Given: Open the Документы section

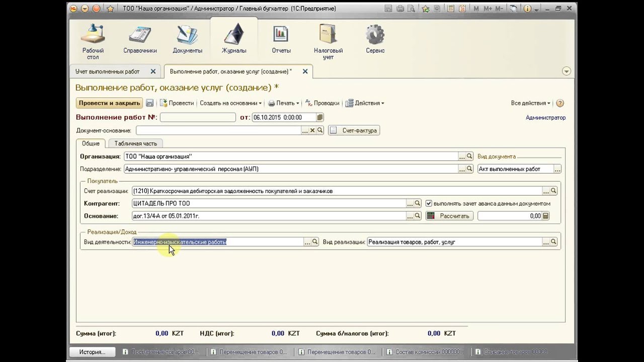Looking at the screenshot, I should 187,39.
